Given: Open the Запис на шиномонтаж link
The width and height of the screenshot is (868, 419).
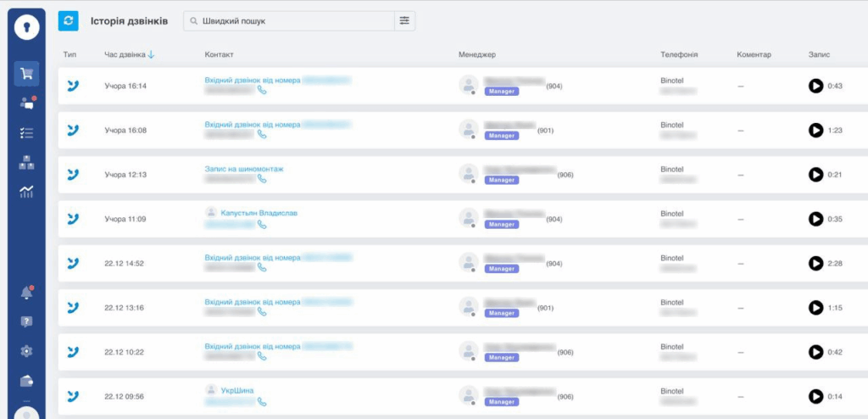Looking at the screenshot, I should pos(244,169).
